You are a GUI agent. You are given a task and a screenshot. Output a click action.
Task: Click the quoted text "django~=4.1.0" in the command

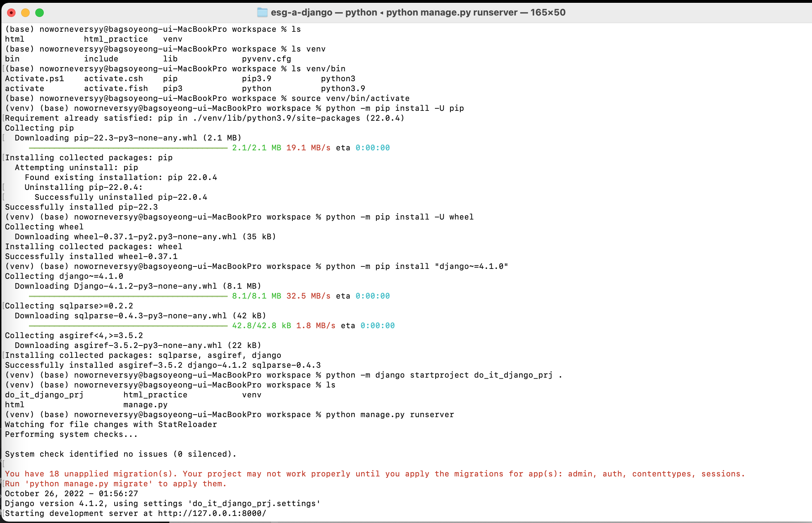tap(471, 266)
